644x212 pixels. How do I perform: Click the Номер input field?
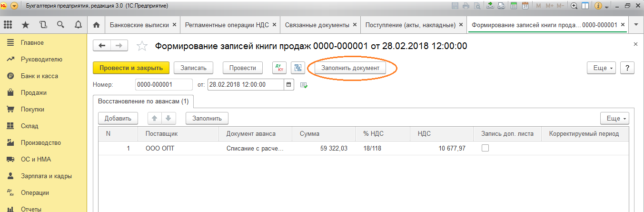[x=160, y=85]
